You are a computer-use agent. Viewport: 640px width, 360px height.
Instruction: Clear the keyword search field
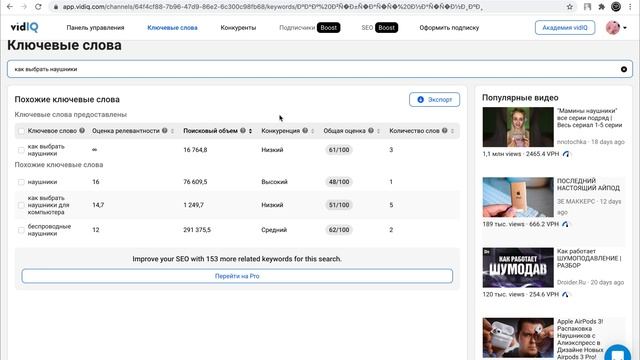tap(624, 69)
